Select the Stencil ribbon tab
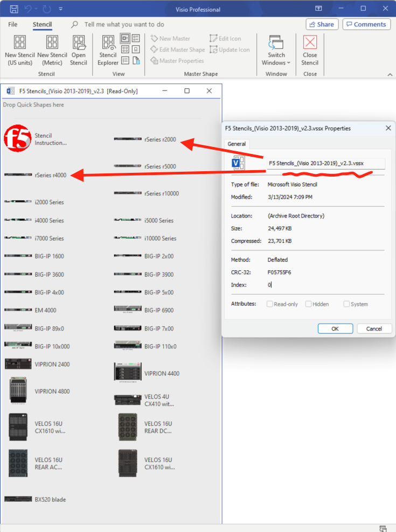 [x=42, y=24]
